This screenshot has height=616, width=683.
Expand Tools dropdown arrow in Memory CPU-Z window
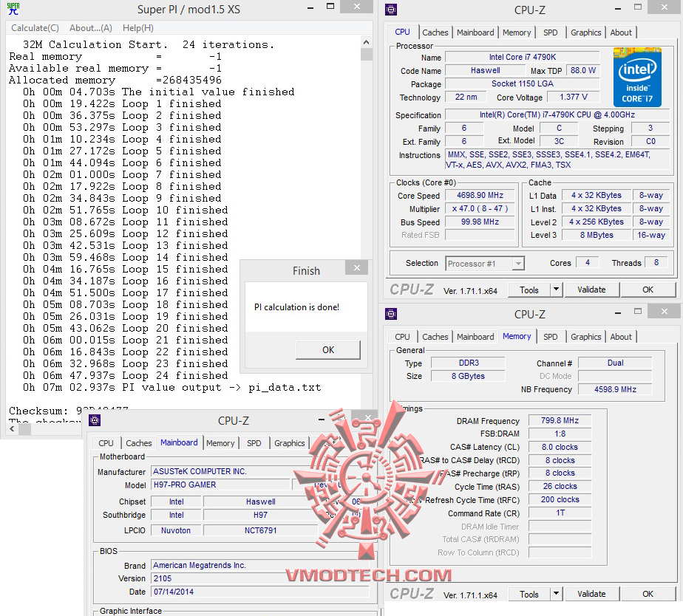pos(557,595)
